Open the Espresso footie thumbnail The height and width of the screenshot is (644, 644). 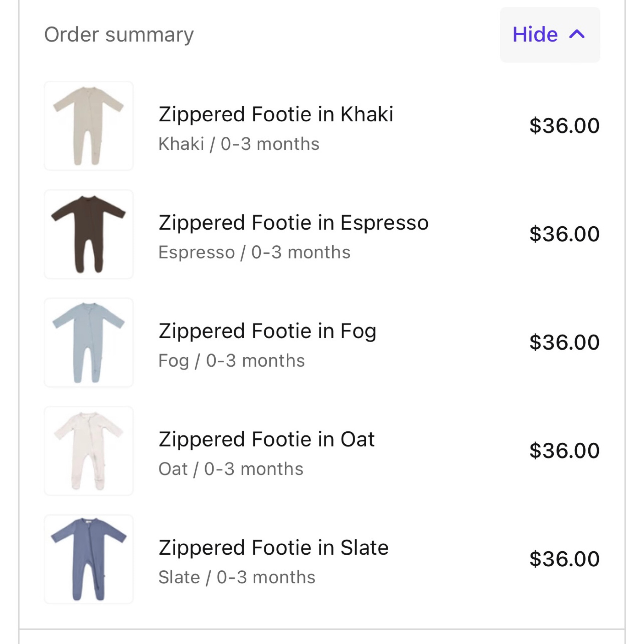point(89,234)
